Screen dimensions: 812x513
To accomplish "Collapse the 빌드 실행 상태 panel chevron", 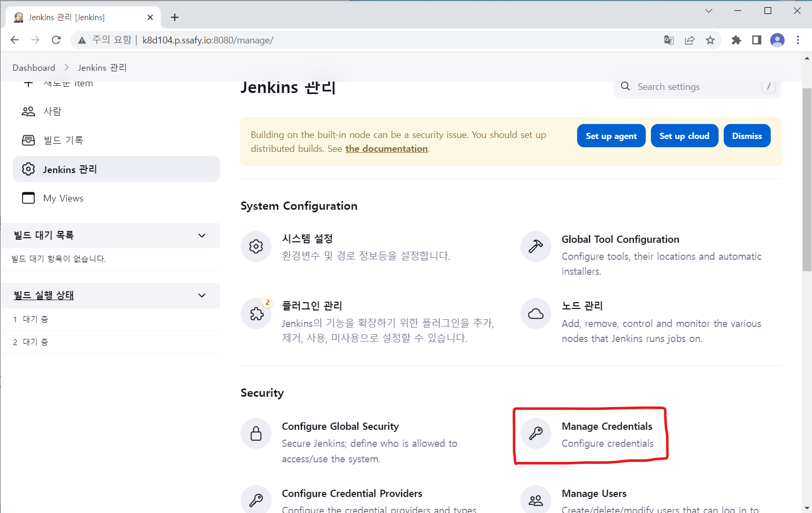I will (202, 296).
